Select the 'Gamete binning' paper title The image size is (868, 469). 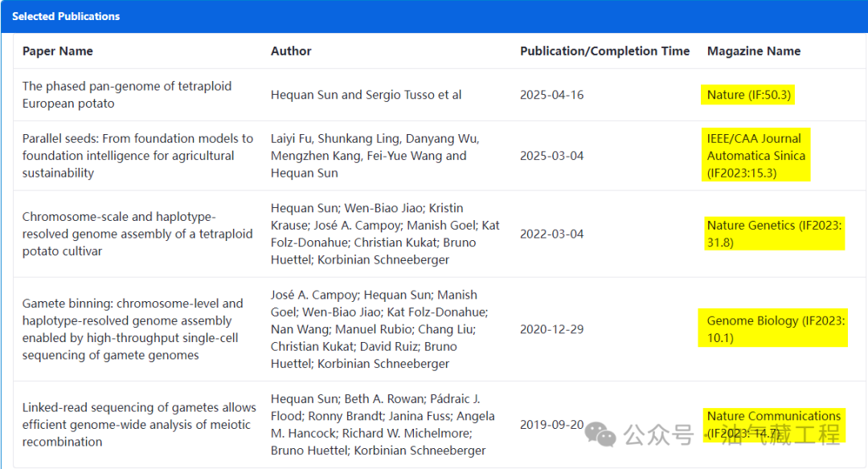pos(133,329)
